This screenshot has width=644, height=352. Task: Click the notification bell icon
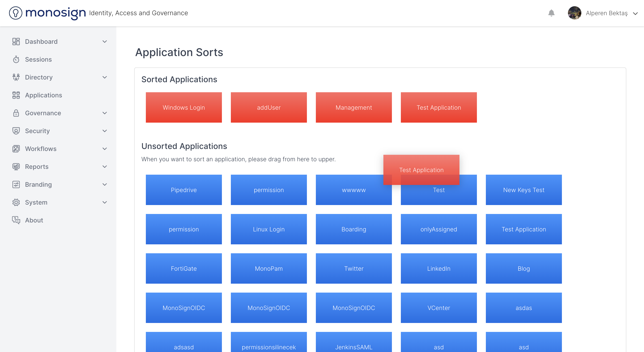551,13
